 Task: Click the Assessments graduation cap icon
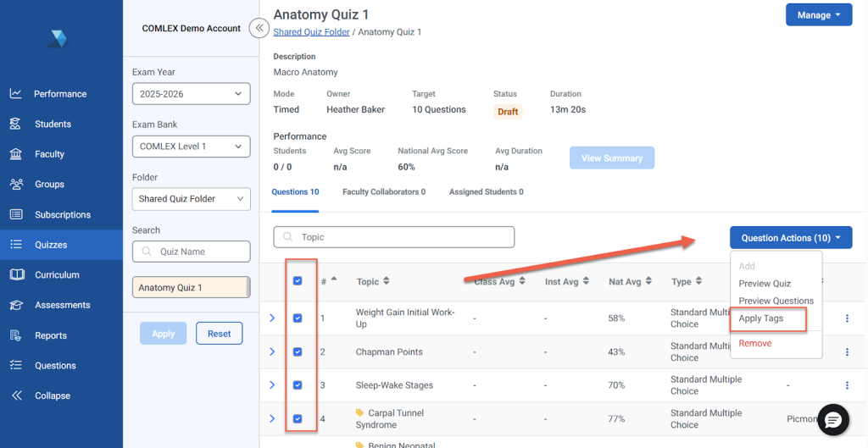pos(16,305)
